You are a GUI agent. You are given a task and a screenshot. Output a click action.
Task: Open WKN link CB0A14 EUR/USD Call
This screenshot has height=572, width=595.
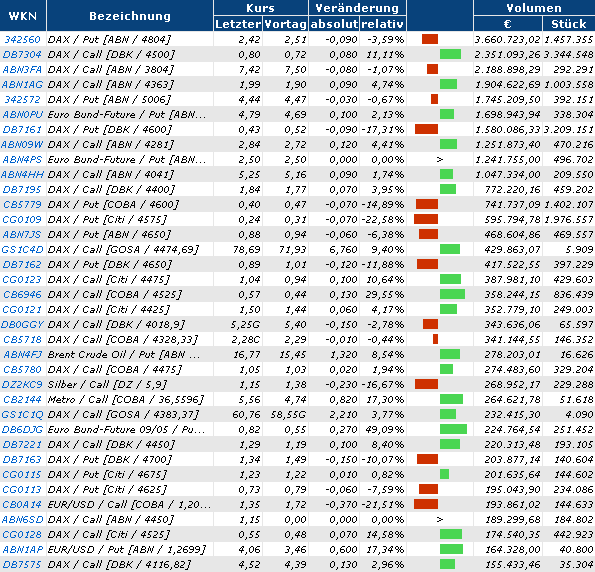[x=22, y=504]
